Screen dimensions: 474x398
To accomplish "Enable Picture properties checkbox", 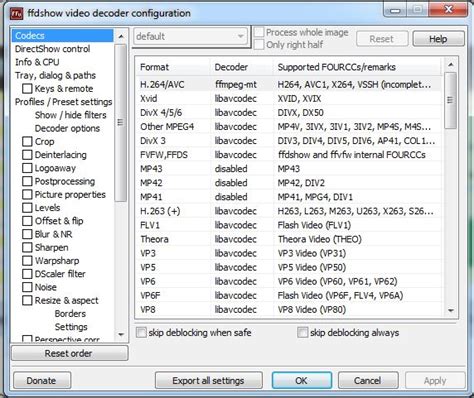I will pyautogui.click(x=27, y=195).
